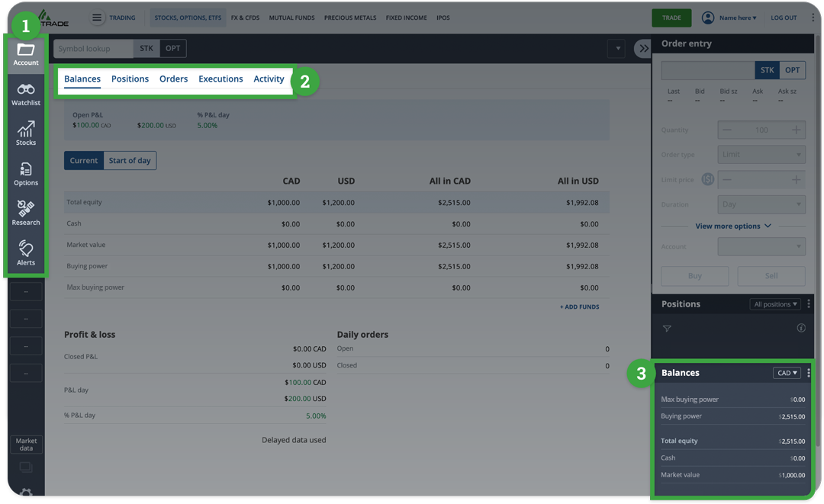824x504 pixels.
Task: Click the filter icon in Positions panel
Action: 667,328
